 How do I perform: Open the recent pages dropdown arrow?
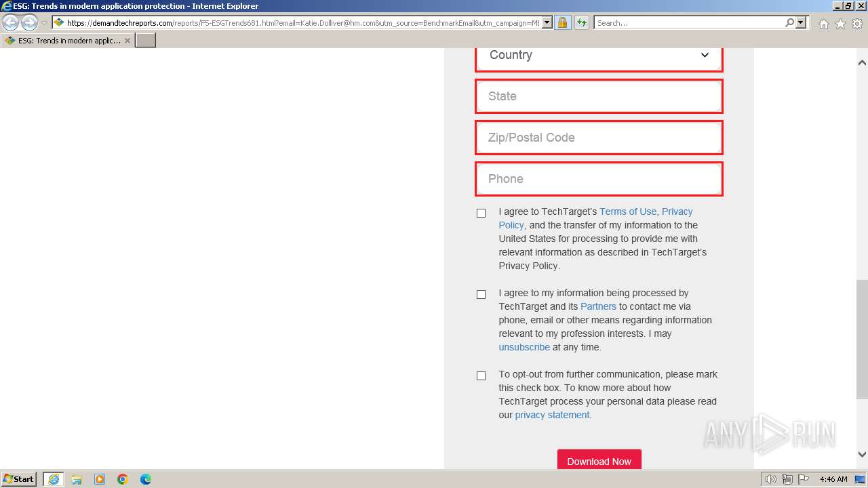click(44, 23)
